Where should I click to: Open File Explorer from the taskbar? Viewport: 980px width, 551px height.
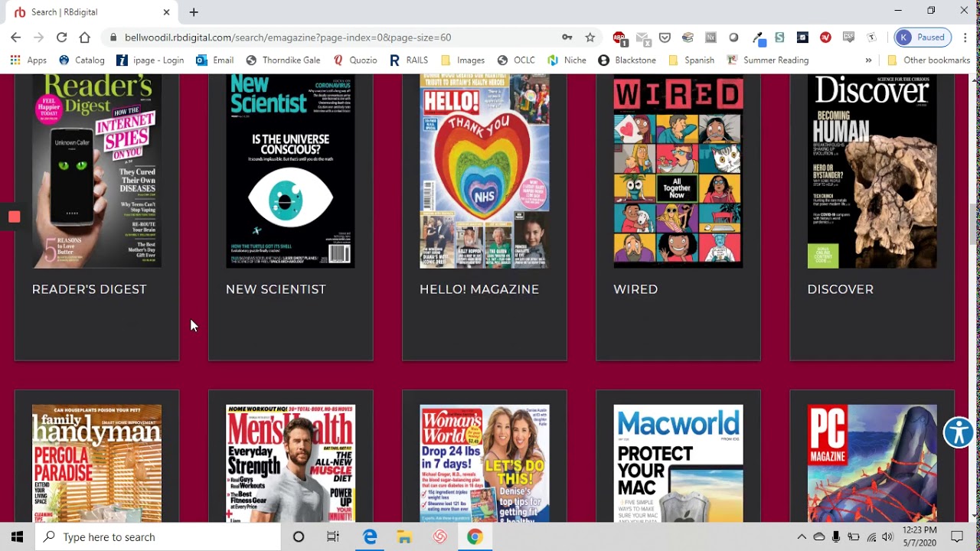click(x=404, y=537)
